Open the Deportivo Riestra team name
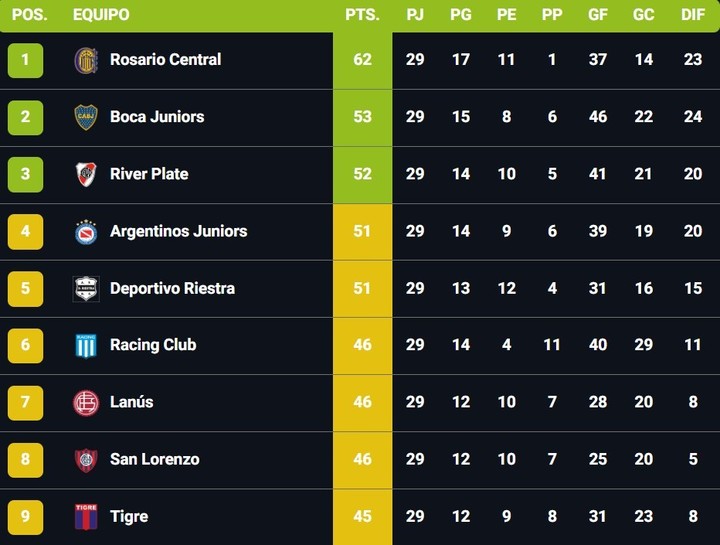This screenshot has width=720, height=545. (x=172, y=289)
